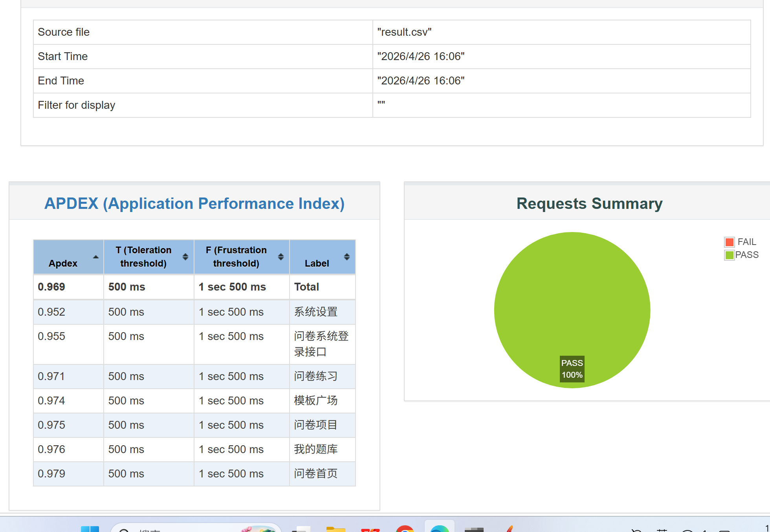Click the Frustration threshold column sort arrows
This screenshot has height=532, width=770.
281,257
